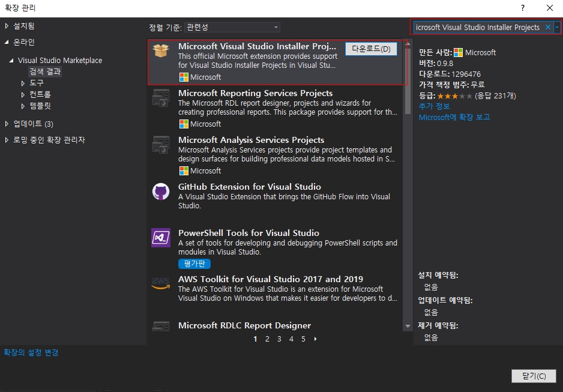
Task: Clear the search box with the X icon
Action: click(x=548, y=27)
